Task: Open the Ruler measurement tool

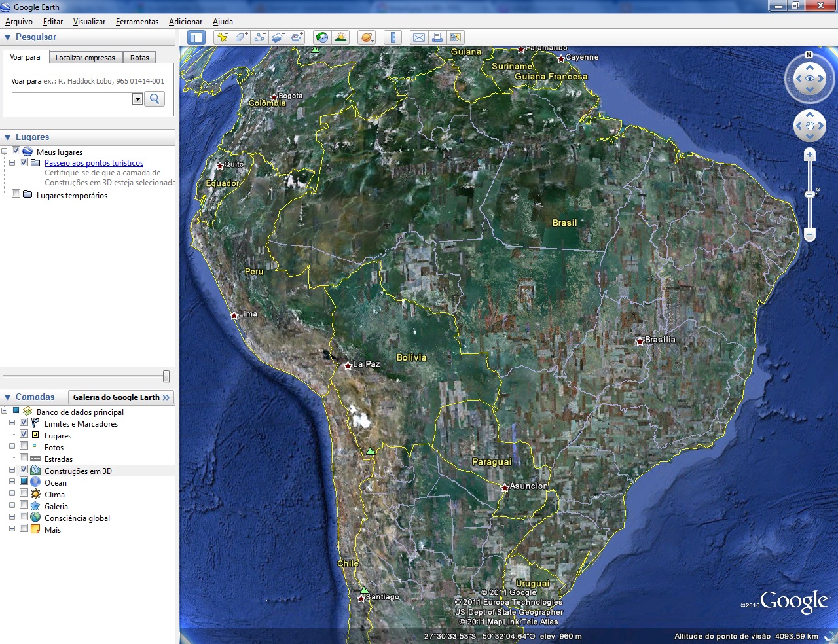Action: click(x=393, y=37)
